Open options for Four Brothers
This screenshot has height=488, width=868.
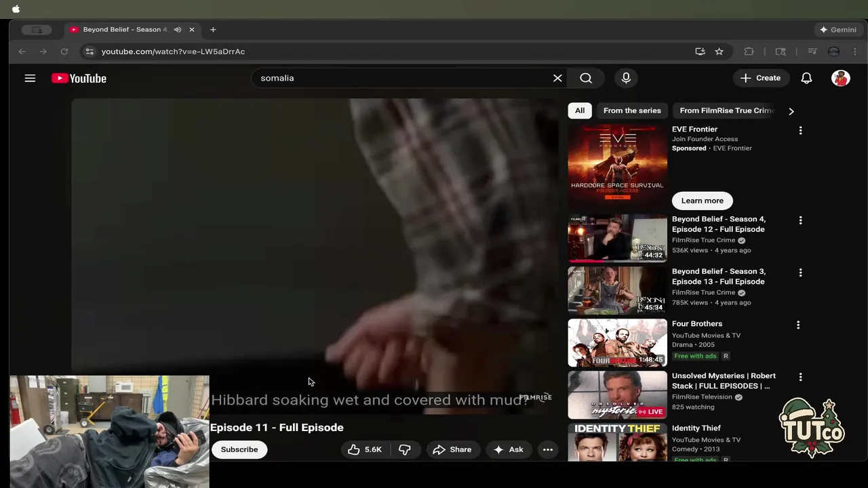pos(798,325)
